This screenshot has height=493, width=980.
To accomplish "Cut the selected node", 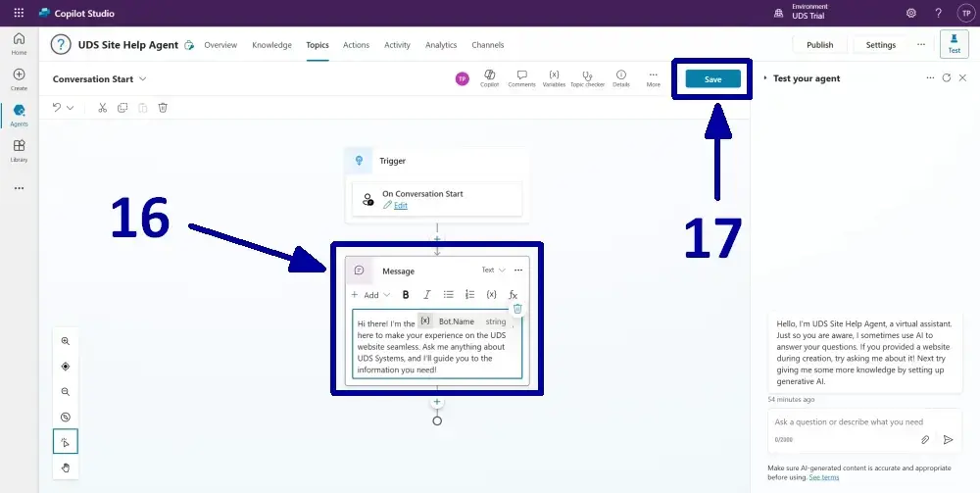I will pyautogui.click(x=103, y=108).
